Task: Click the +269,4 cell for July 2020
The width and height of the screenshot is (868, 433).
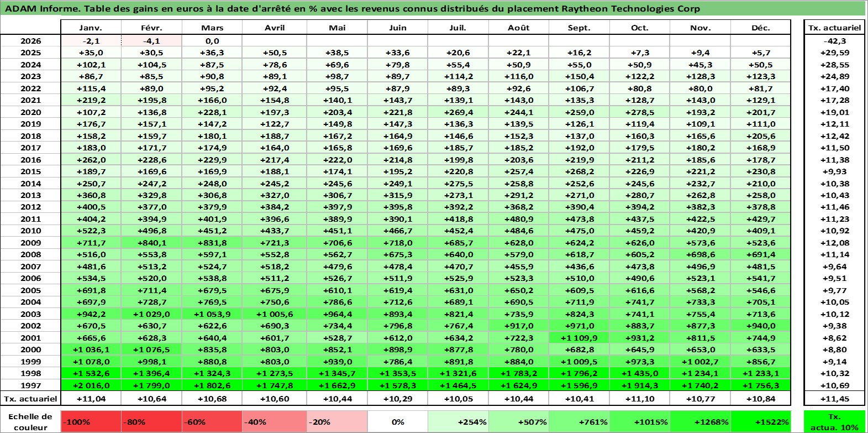Action: (458, 112)
